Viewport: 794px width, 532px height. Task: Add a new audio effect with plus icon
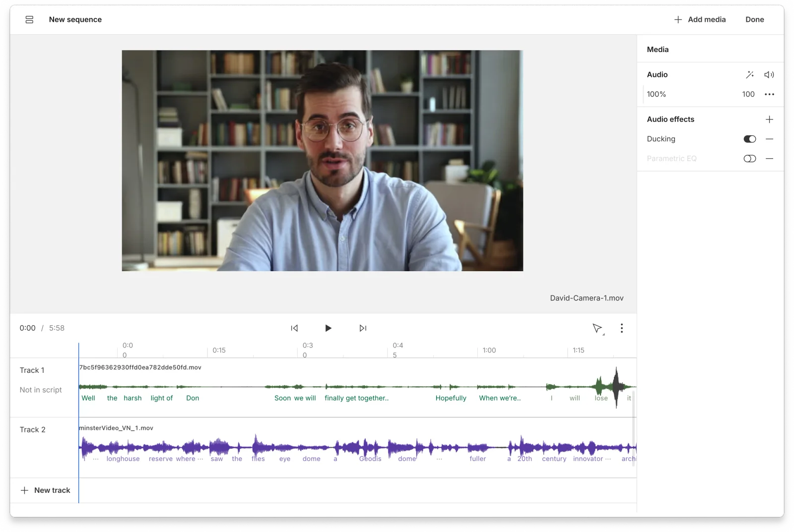pyautogui.click(x=770, y=119)
